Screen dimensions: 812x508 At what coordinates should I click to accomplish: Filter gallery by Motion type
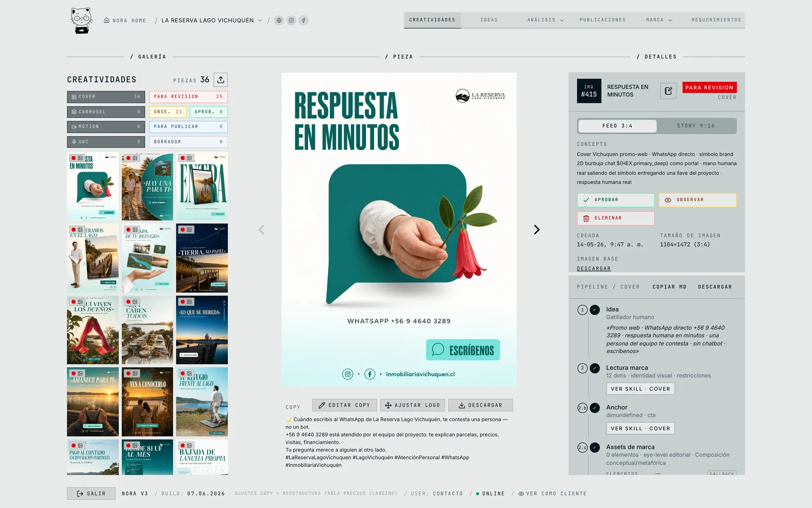click(106, 126)
